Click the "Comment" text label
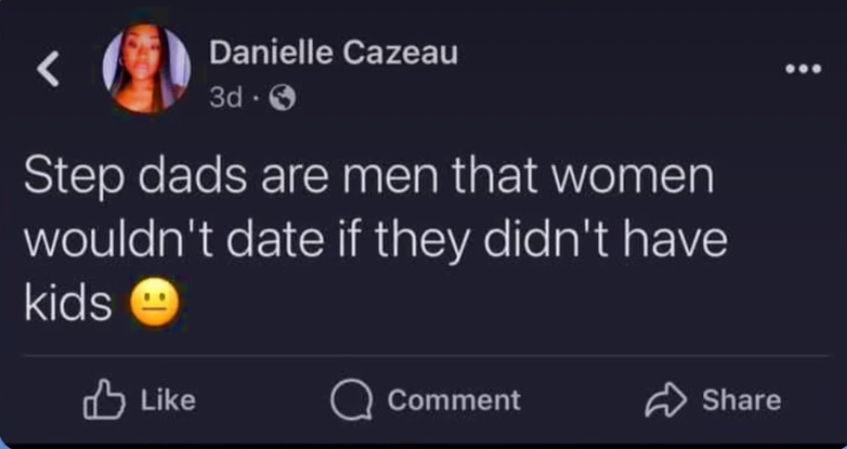Image resolution: width=847 pixels, height=449 pixels. [x=454, y=400]
